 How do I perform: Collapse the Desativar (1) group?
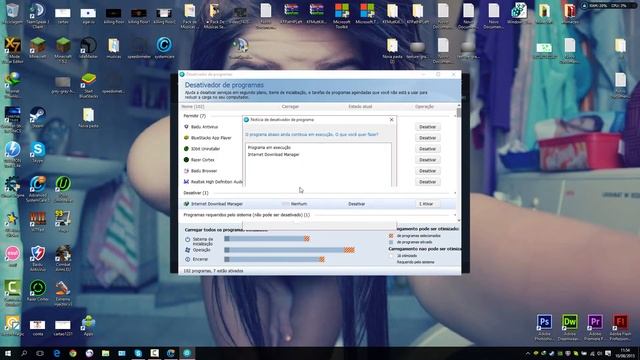tap(455, 193)
